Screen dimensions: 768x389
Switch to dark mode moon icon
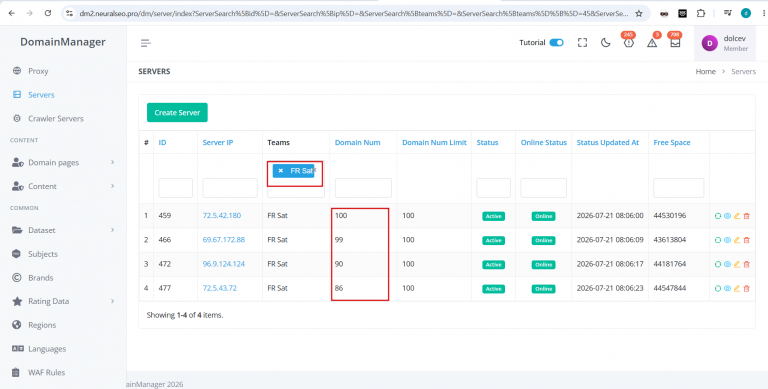(606, 43)
